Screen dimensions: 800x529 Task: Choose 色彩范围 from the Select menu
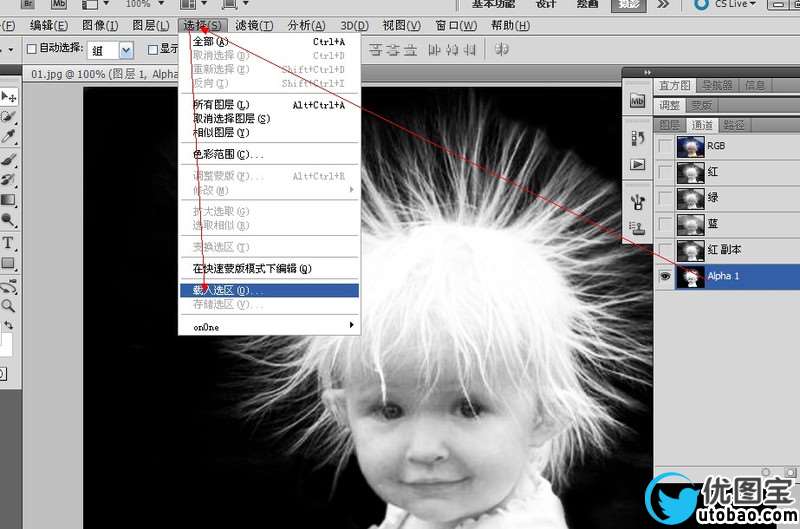click(269, 154)
